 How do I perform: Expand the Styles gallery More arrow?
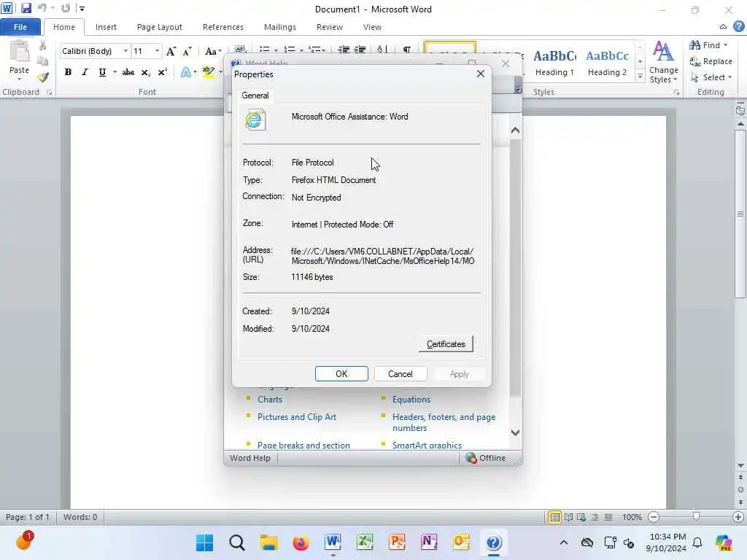coord(640,76)
